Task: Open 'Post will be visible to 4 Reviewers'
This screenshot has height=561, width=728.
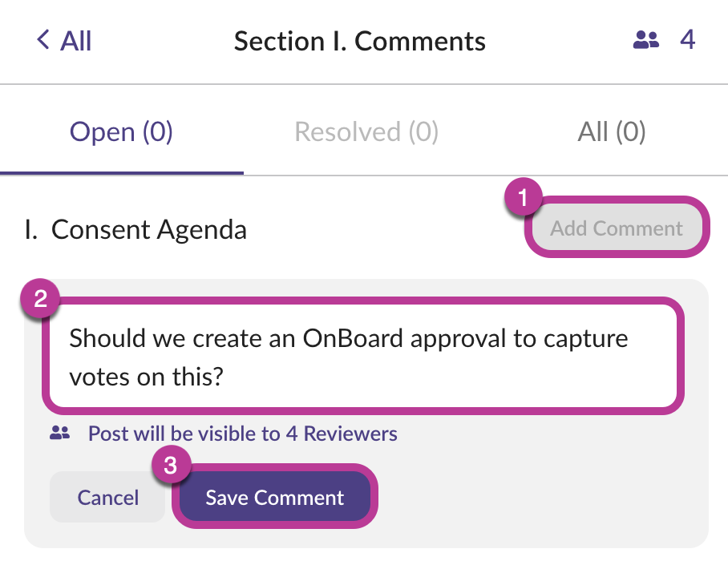Action: (x=242, y=434)
